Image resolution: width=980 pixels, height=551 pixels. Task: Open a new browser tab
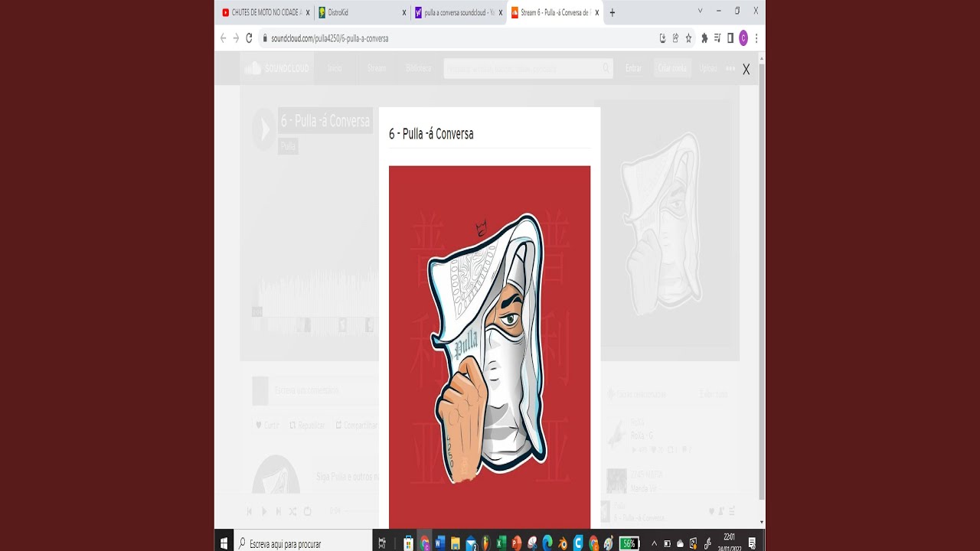[612, 12]
